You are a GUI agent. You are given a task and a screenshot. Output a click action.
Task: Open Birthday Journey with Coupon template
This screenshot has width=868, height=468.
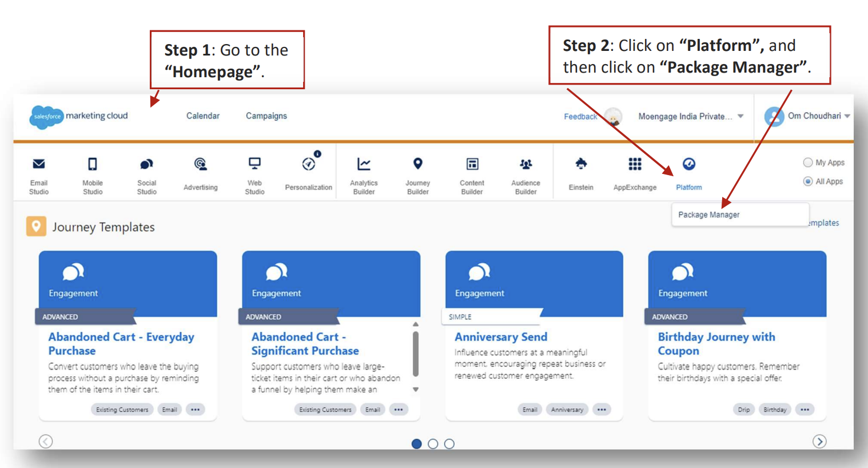point(716,344)
